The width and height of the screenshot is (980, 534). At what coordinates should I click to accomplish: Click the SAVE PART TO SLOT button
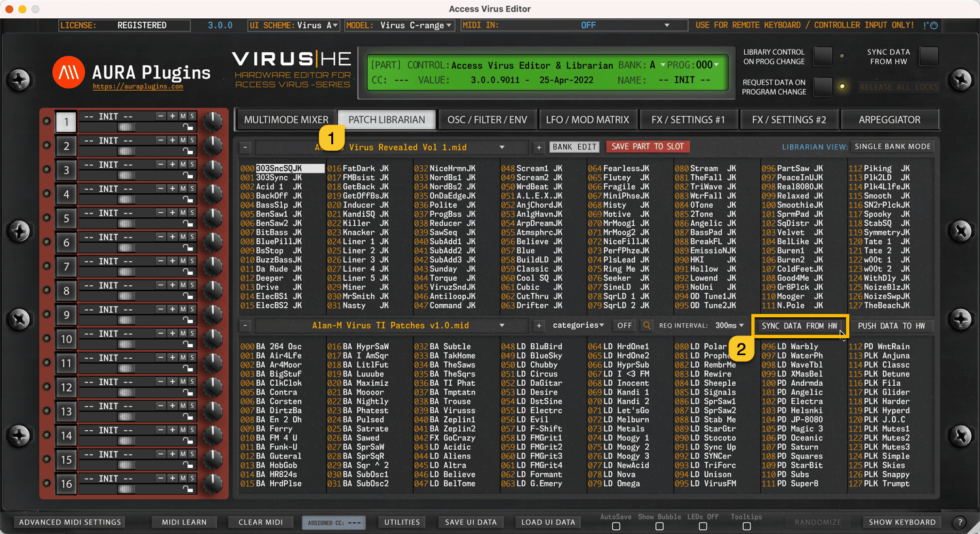(x=647, y=147)
